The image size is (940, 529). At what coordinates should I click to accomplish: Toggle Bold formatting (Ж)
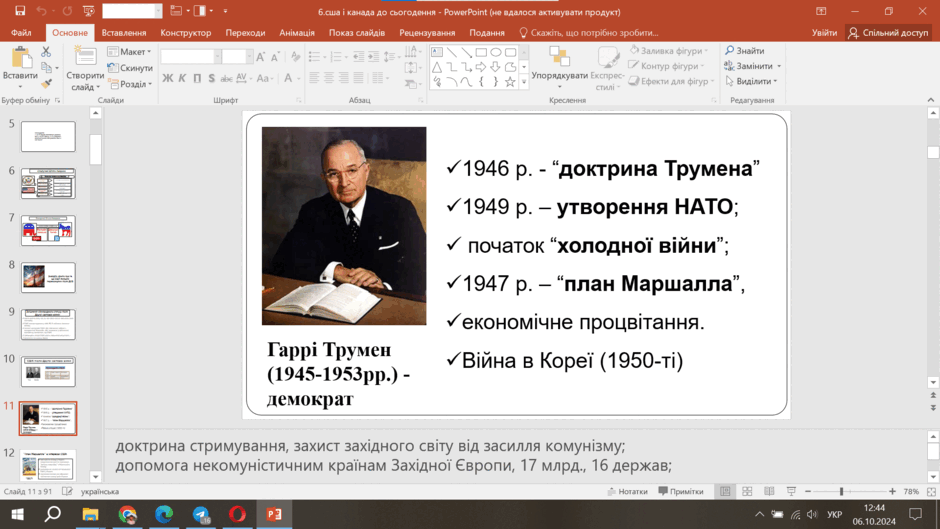[x=167, y=78]
